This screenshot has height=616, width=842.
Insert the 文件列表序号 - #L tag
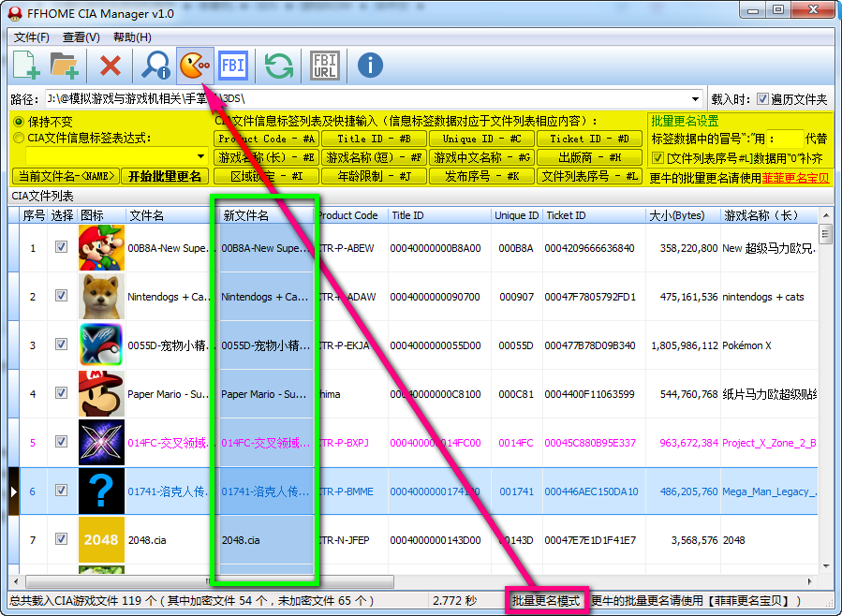click(x=590, y=176)
